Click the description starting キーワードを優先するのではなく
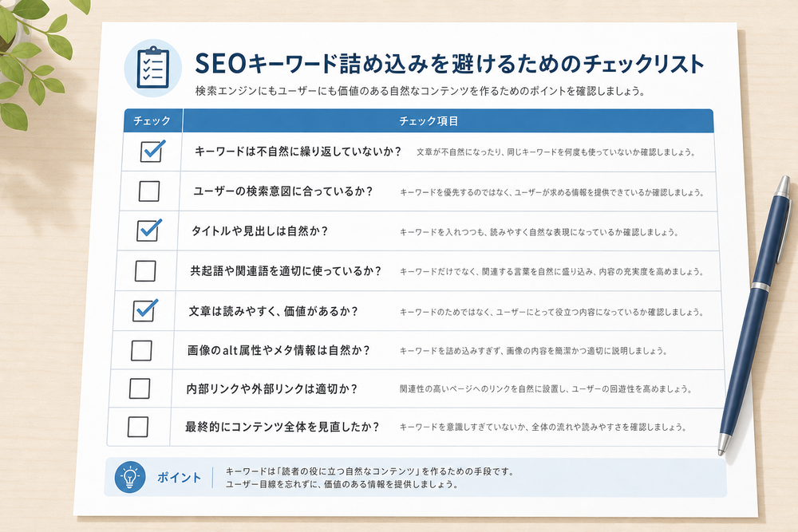The image size is (798, 532). click(x=551, y=192)
